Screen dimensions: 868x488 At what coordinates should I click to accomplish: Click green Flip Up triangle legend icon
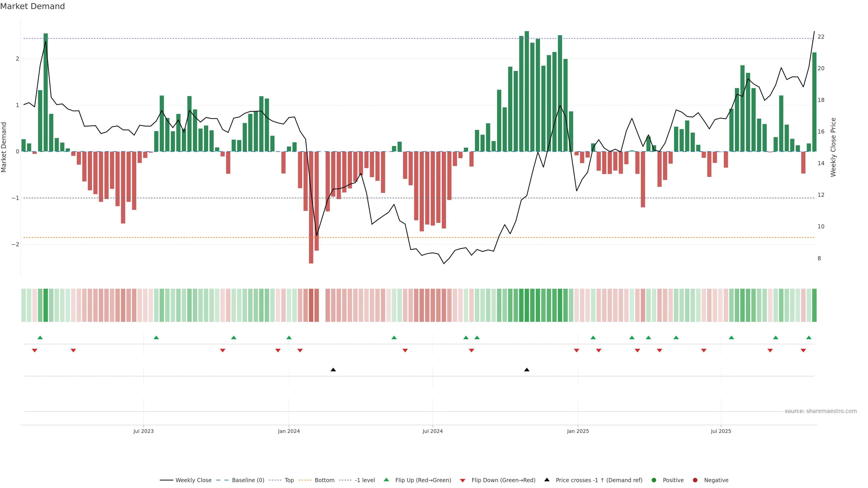(x=387, y=480)
